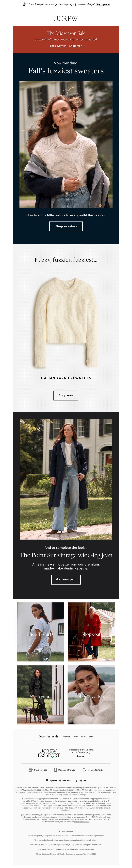132x868 pixels.
Task: Select the Shop T-shirts image tile
Action: pyautogui.click(x=40, y=632)
